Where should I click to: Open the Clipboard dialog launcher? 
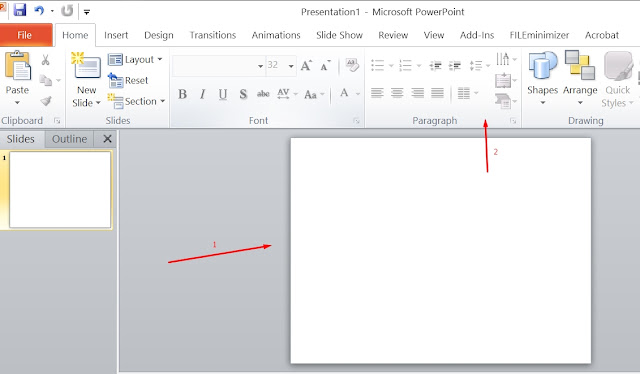coord(57,121)
